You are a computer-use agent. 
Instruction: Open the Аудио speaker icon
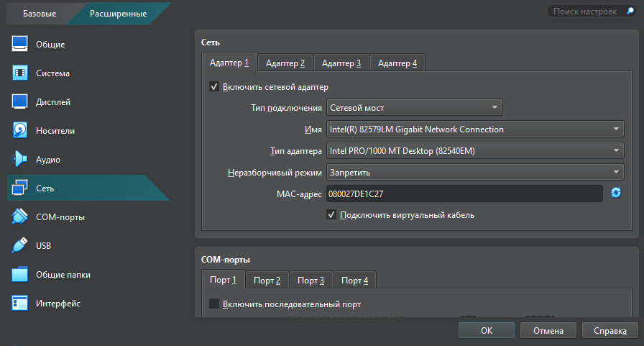(x=20, y=160)
